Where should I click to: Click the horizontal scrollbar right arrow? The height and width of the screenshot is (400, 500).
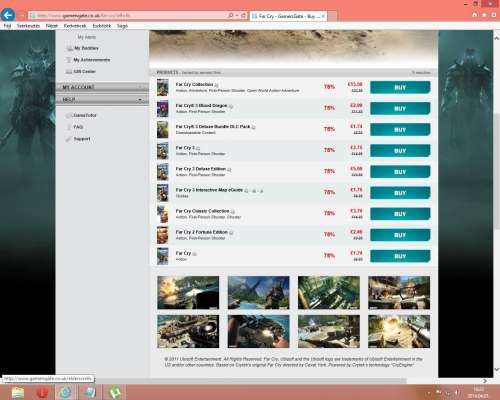click(485, 381)
